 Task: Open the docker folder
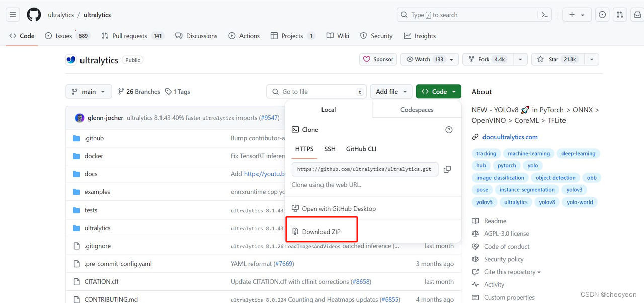pos(94,156)
